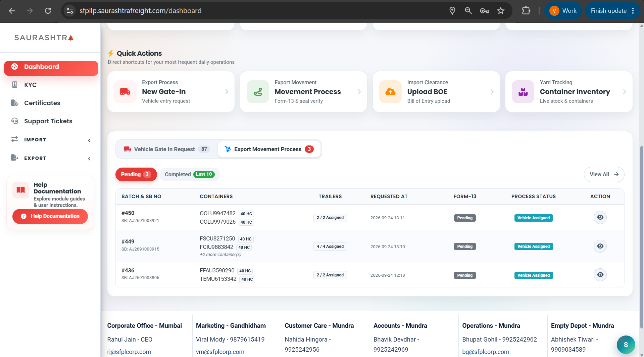Expand the EXPORT sidebar menu
The width and height of the screenshot is (644, 357).
pyautogui.click(x=51, y=158)
